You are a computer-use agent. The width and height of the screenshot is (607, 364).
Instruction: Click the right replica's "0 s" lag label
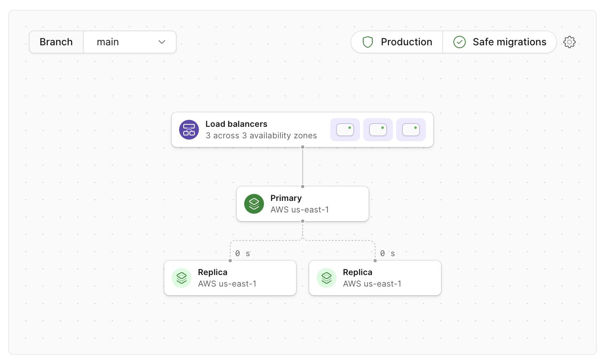click(388, 254)
